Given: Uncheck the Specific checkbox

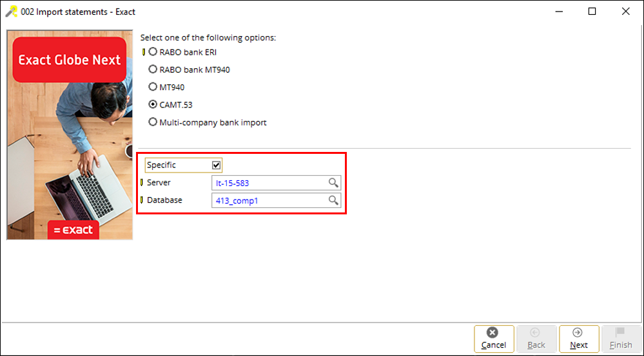Looking at the screenshot, I should [216, 165].
